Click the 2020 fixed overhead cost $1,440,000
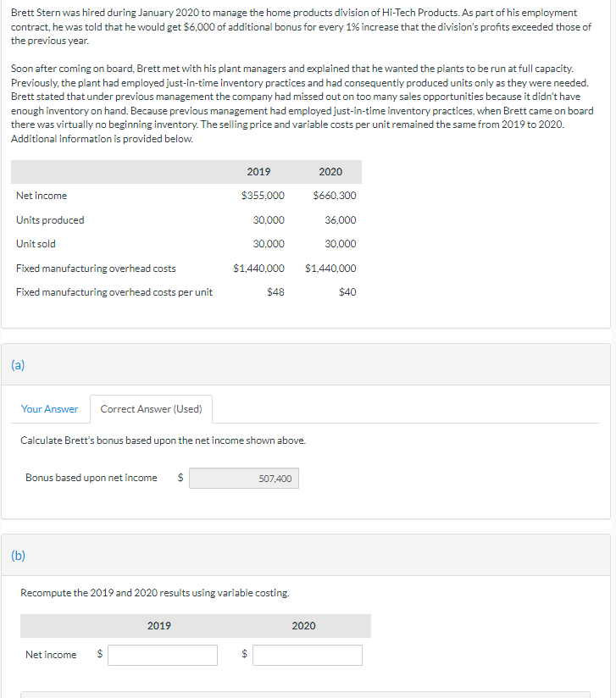The width and height of the screenshot is (616, 698). 330,269
